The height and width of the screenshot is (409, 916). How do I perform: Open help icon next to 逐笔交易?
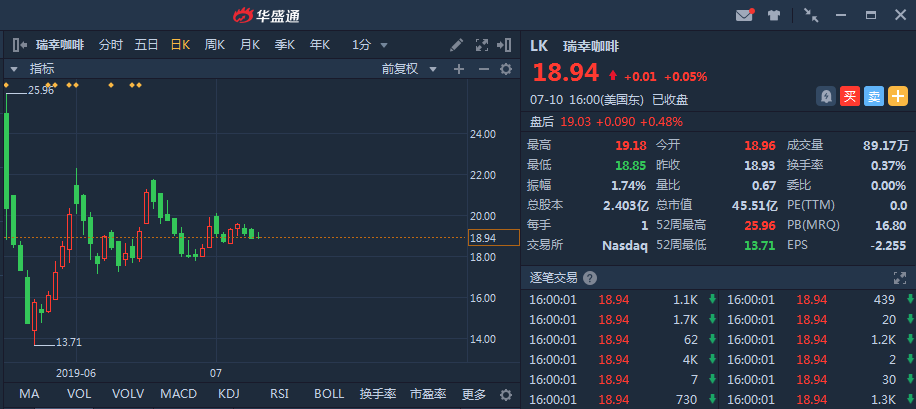[590, 278]
